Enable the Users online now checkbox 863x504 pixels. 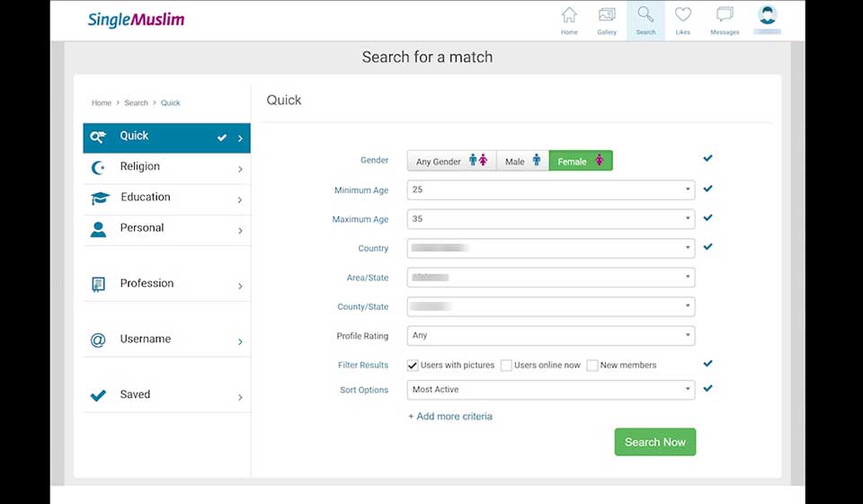[506, 366]
